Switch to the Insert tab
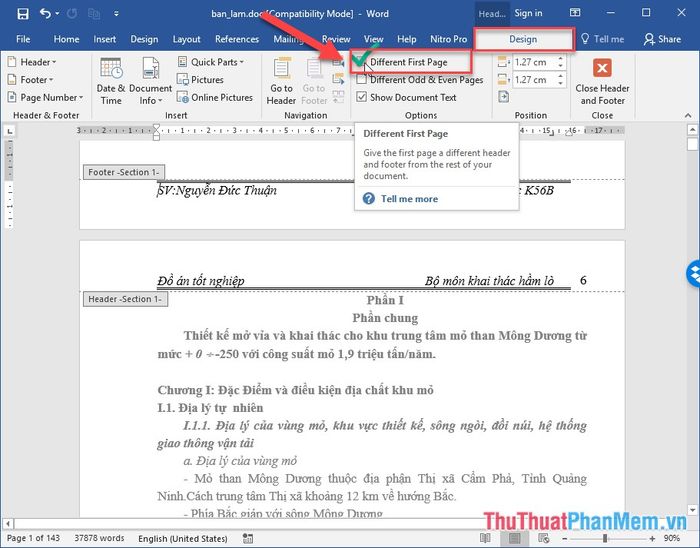Viewport: 700px width, 548px height. click(104, 39)
